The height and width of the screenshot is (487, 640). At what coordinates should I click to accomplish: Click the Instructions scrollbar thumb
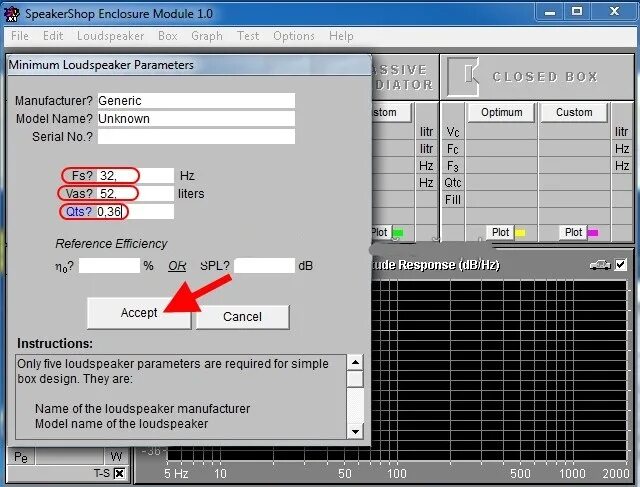pos(356,379)
